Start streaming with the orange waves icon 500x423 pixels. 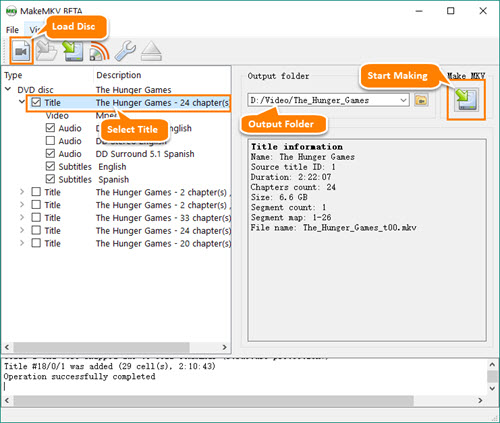[99, 51]
